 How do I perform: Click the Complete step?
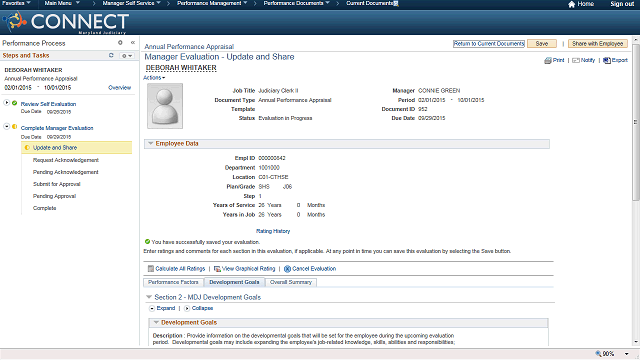pyautogui.click(x=44, y=208)
